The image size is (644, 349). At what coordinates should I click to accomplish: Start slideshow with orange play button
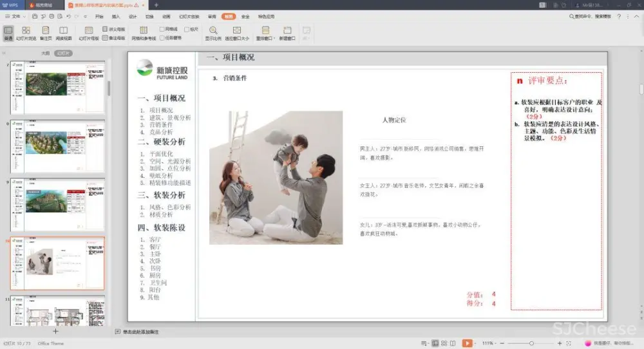[x=468, y=343]
